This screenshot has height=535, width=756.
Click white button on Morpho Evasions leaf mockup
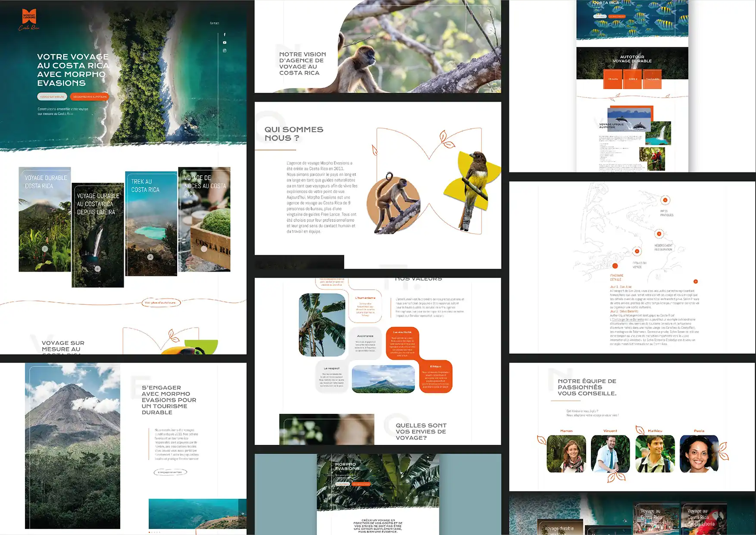[343, 484]
